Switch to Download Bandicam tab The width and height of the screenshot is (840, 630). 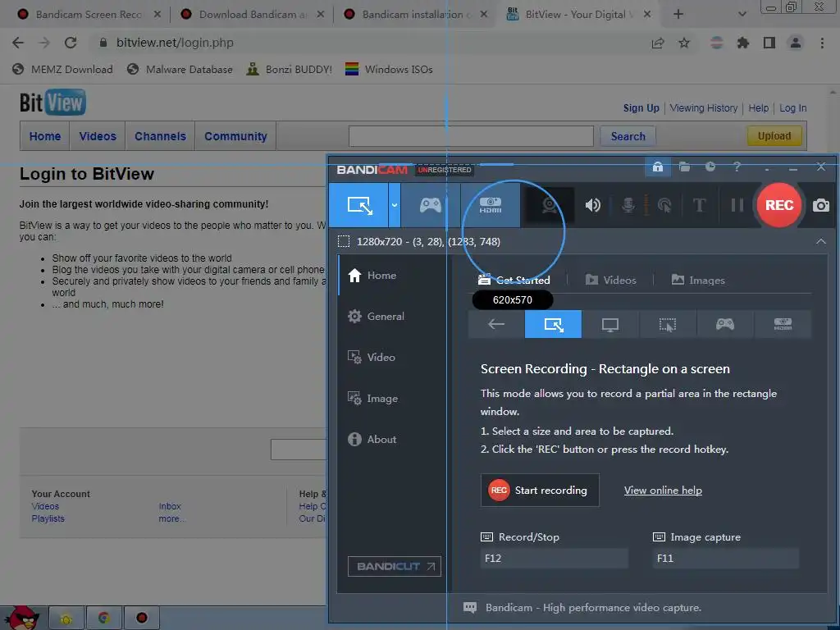pyautogui.click(x=253, y=15)
